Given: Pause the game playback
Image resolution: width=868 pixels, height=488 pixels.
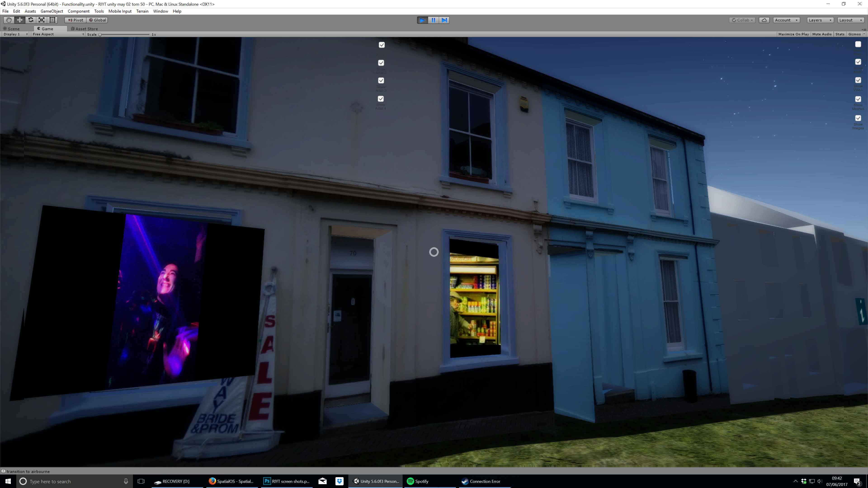Looking at the screenshot, I should click(x=433, y=20).
